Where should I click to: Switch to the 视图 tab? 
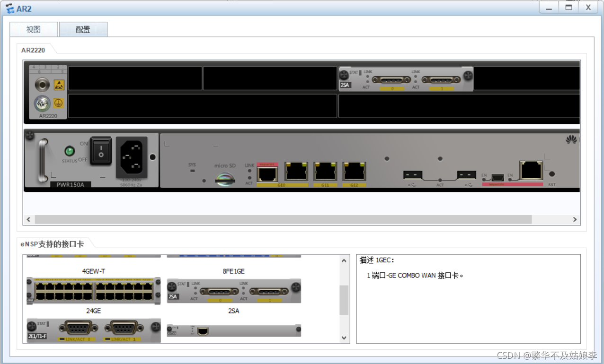point(34,29)
